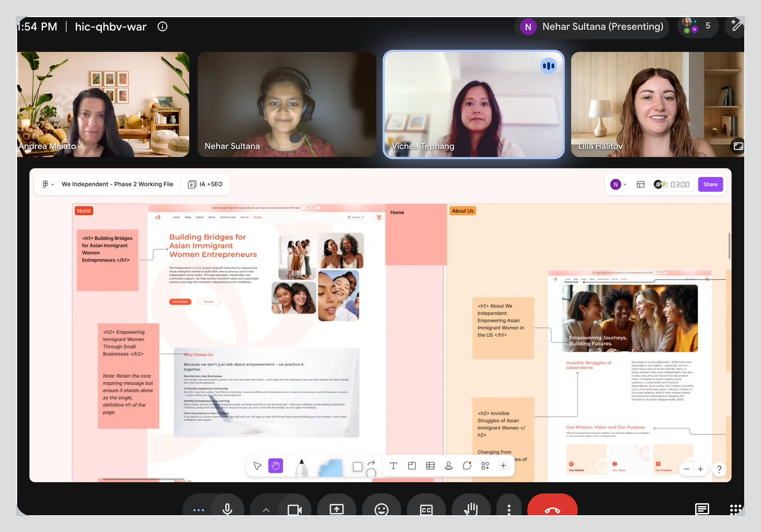Click the sparkle pen icon in the top-right corner

(x=736, y=26)
